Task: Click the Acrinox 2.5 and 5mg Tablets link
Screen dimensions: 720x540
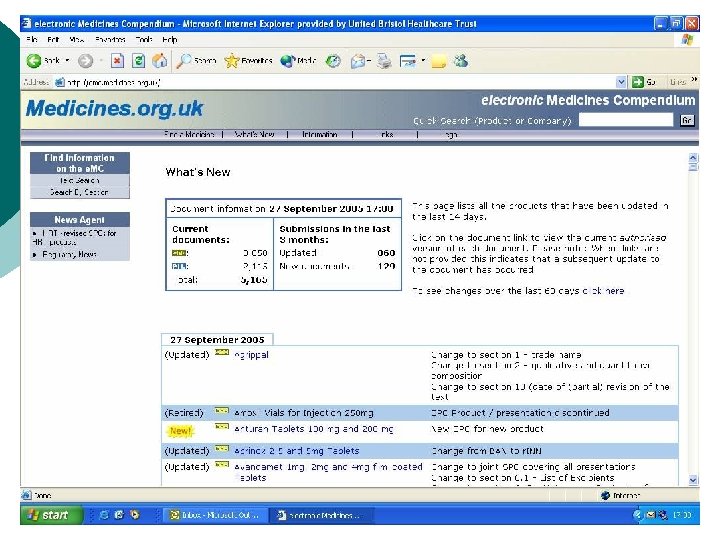Action: coord(297,451)
